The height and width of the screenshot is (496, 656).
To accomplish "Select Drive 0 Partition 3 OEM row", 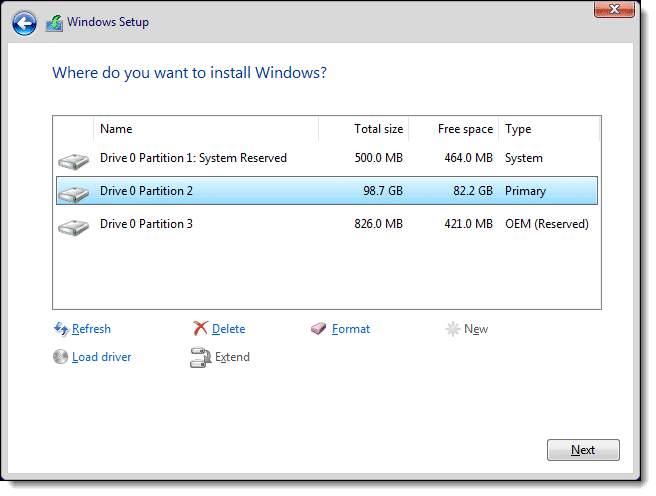I will tap(327, 224).
